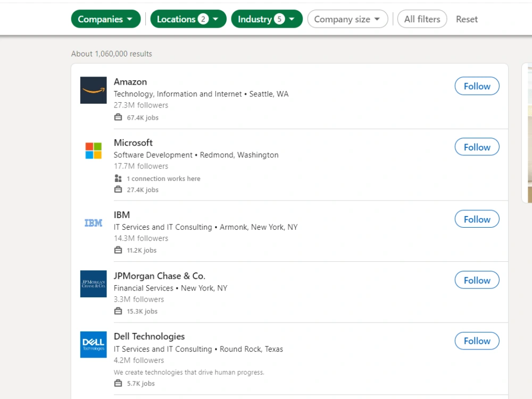Open the Company size dropdown
Image resolution: width=532 pixels, height=399 pixels.
(347, 19)
